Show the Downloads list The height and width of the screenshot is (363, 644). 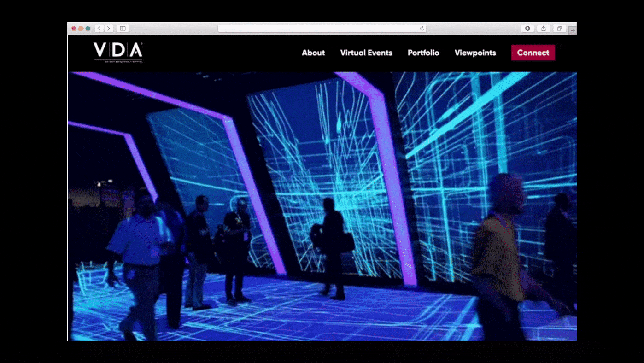527,28
